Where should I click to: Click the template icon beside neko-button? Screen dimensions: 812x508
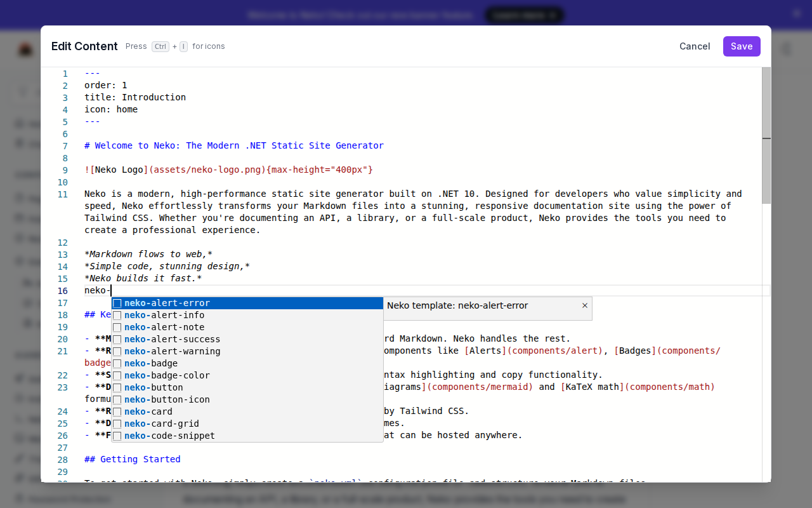coord(117,387)
